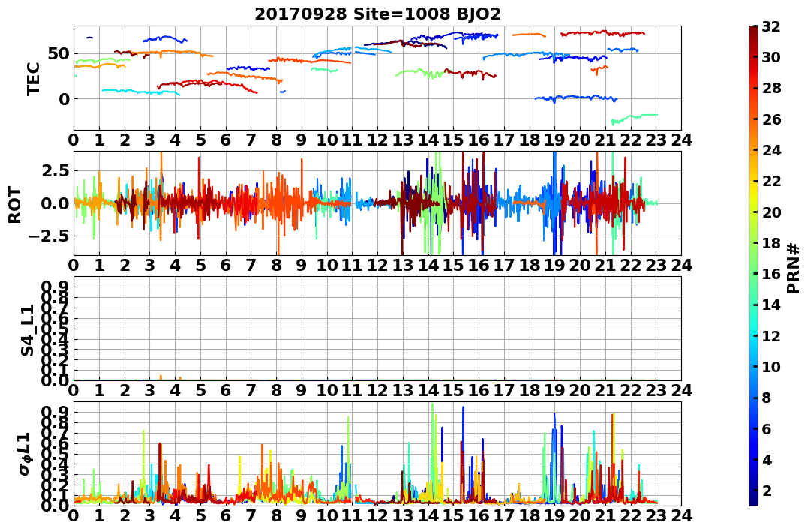Click the cyan TEC trace between hours 1 and 4
808x532 pixels.
(140, 92)
